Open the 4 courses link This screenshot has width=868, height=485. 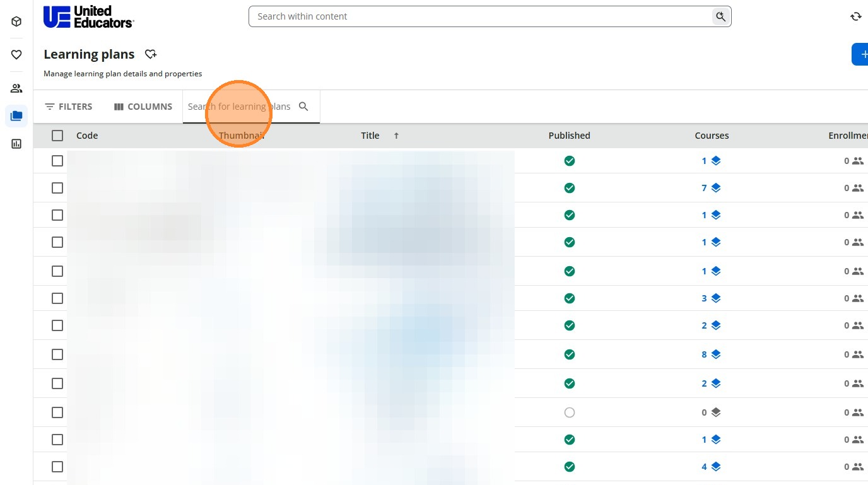(711, 467)
